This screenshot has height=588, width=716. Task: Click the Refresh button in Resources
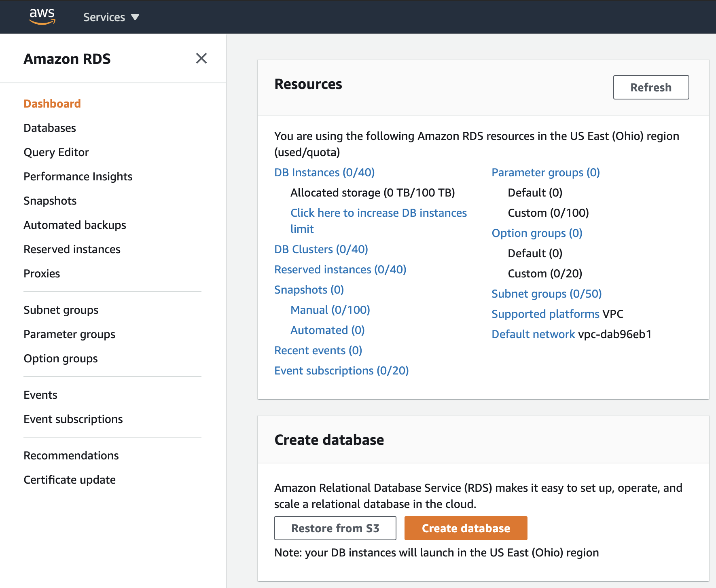click(650, 87)
